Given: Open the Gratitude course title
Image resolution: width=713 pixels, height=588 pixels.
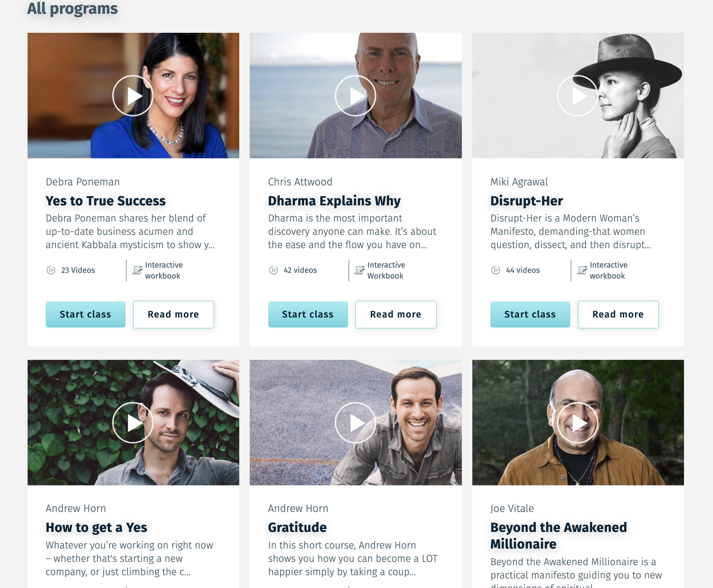Looking at the screenshot, I should (x=297, y=527).
